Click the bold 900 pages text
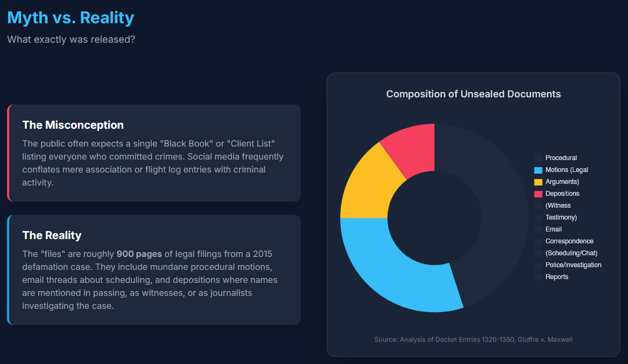This screenshot has height=364, width=628. pos(139,254)
